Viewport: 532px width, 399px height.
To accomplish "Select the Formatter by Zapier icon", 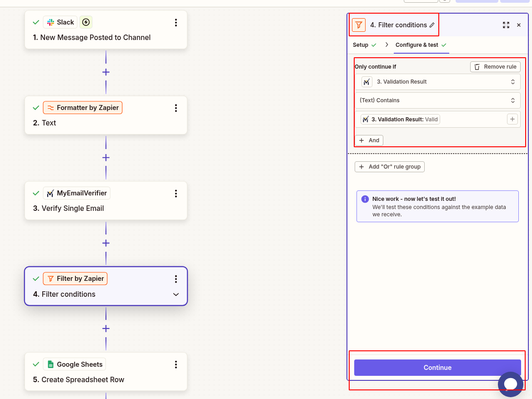I will click(x=50, y=107).
